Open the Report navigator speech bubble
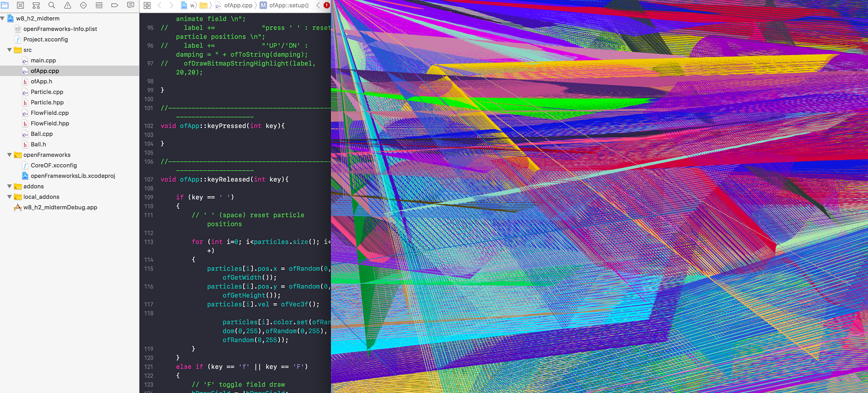Screen dimensions: 868x393 [x=130, y=5]
